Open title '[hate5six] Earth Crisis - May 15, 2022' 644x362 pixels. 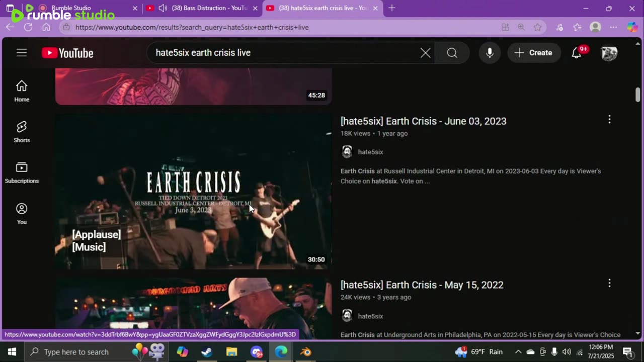(422, 285)
